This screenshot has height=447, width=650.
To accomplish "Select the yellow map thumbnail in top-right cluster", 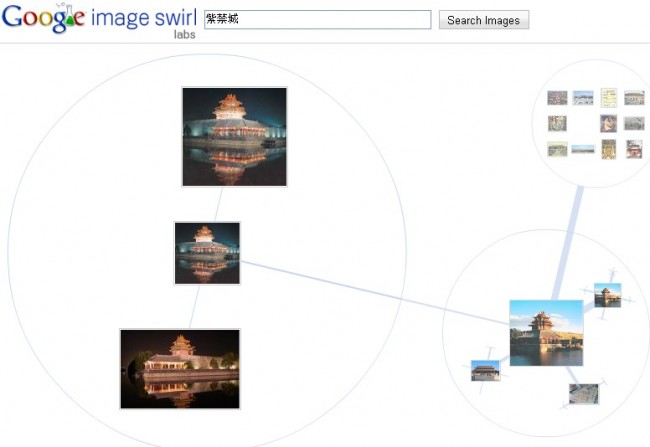I will coord(608,97).
